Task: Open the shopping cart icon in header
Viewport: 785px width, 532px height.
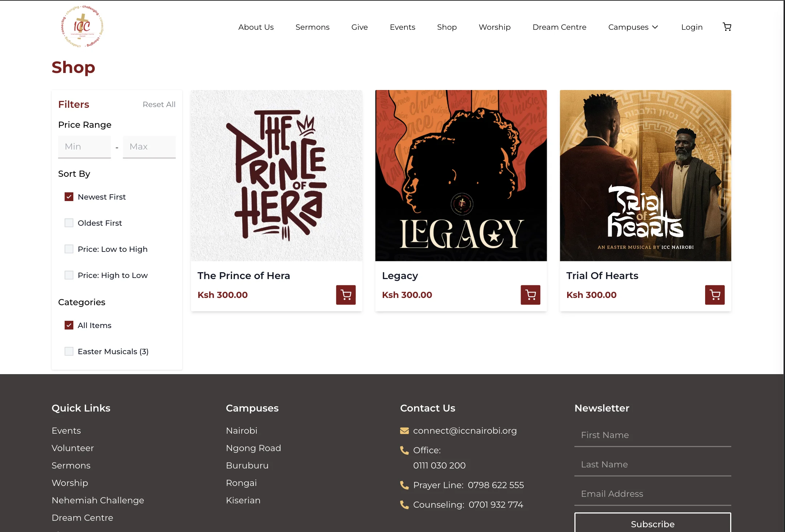Action: pyautogui.click(x=727, y=27)
